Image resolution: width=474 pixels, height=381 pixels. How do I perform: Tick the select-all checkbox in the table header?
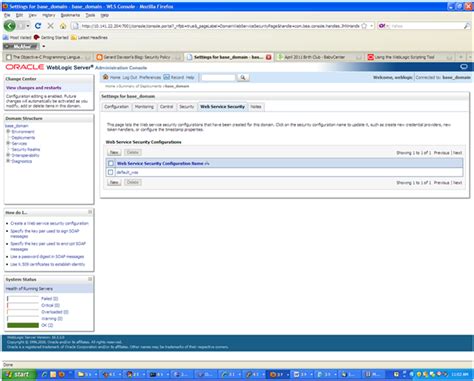click(111, 163)
